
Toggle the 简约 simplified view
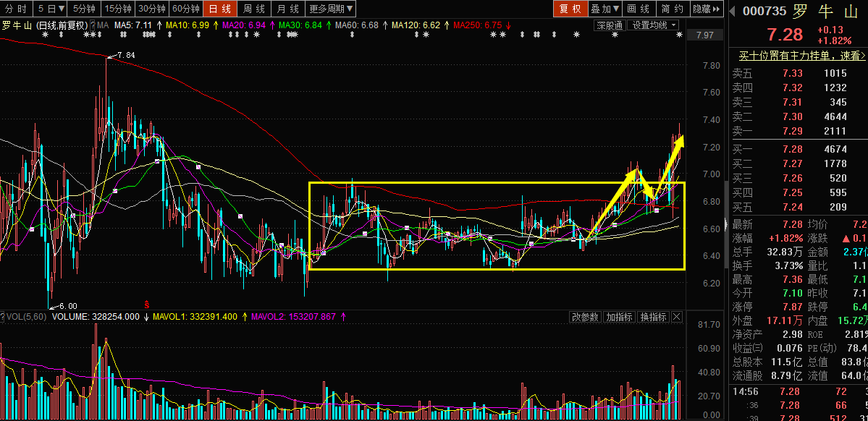coord(673,9)
